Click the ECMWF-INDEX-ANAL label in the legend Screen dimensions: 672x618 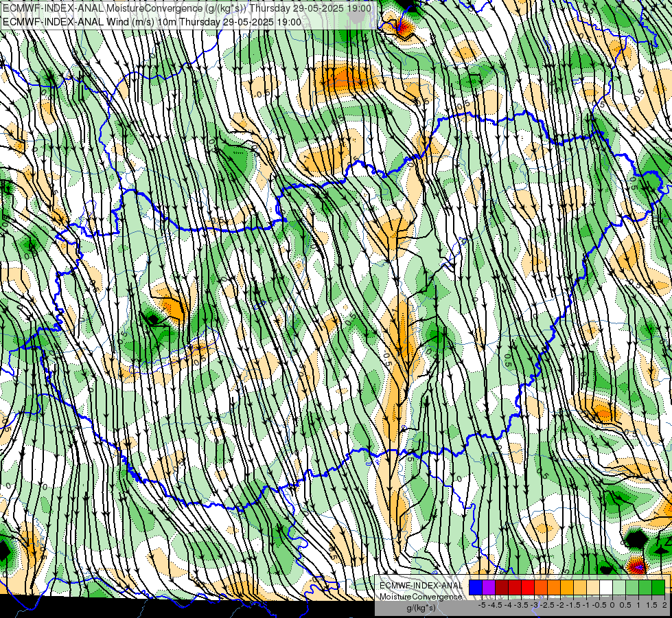click(x=421, y=586)
